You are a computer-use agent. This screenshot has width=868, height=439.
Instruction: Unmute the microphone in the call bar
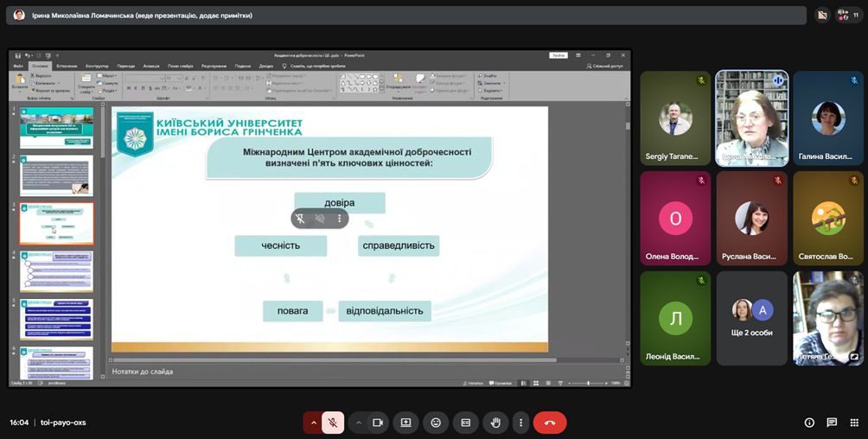point(333,423)
